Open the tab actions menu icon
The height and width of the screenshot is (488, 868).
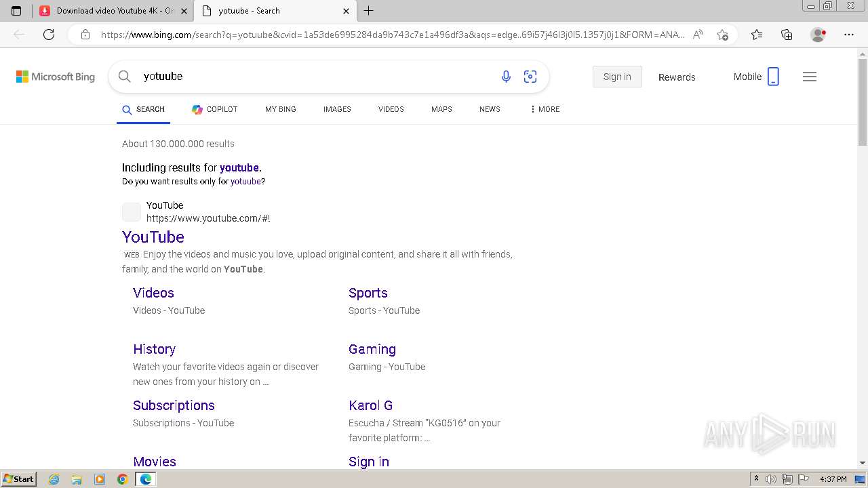pos(16,11)
